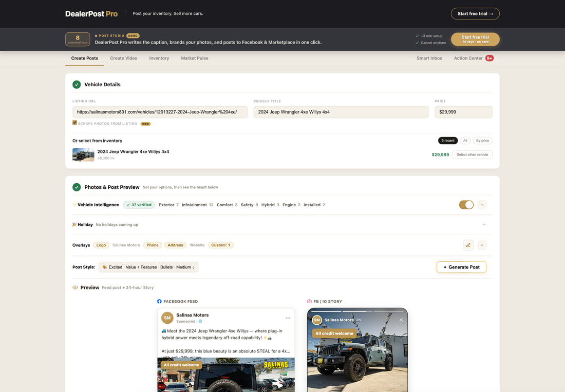Screen dimensions: 565x392
Task: Click the Action Center 9+ notification badge
Action: tap(489, 58)
